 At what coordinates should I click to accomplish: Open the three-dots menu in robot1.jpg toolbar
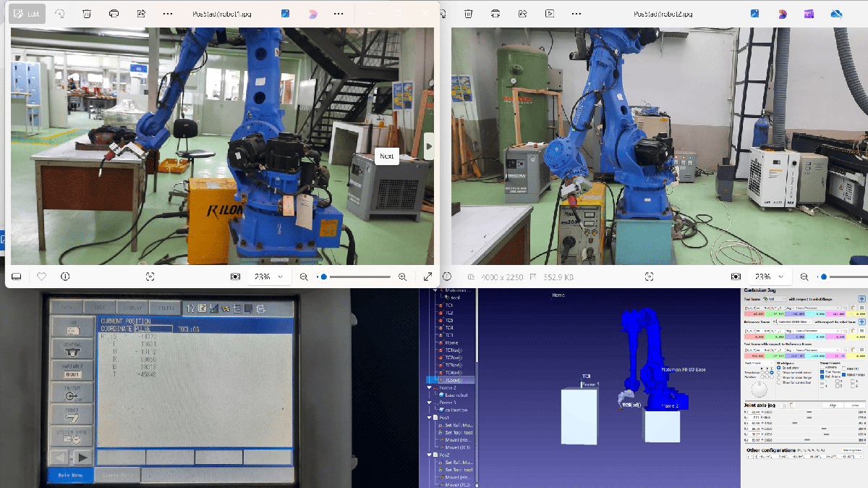click(x=167, y=14)
